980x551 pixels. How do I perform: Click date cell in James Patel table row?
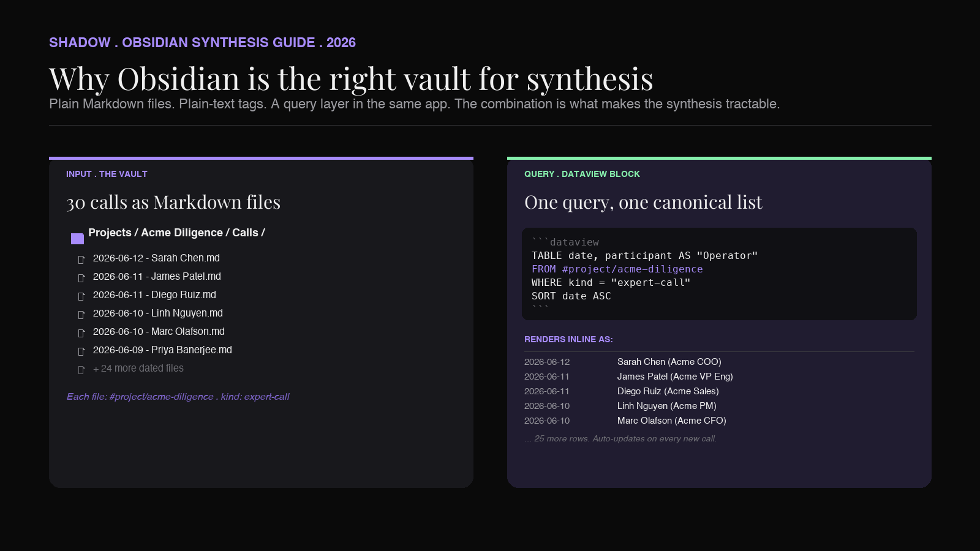[547, 377]
